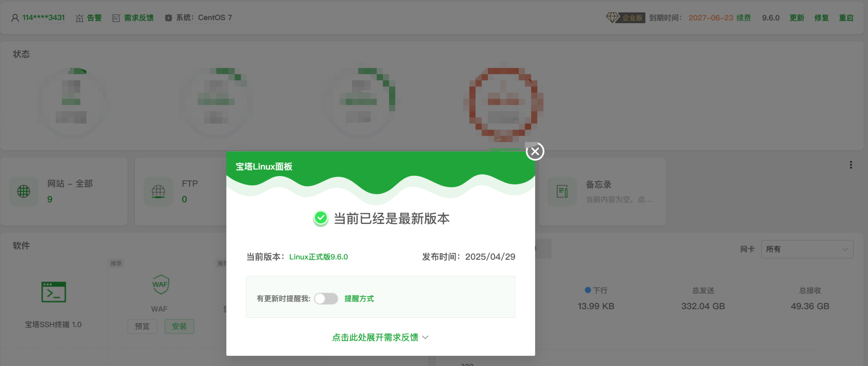Click the 宝塔SSH终端 1.0 label

53,325
